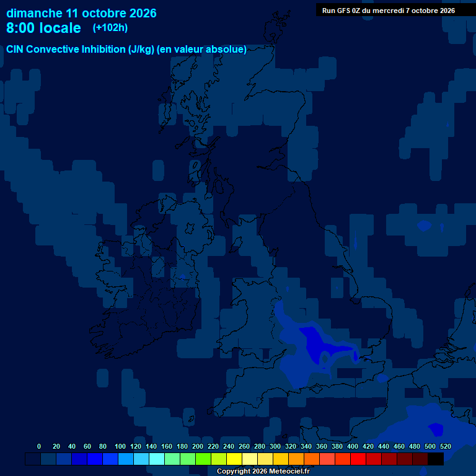Pick the legend swatch under label 460
This screenshot has height=476, width=476.
click(389, 459)
